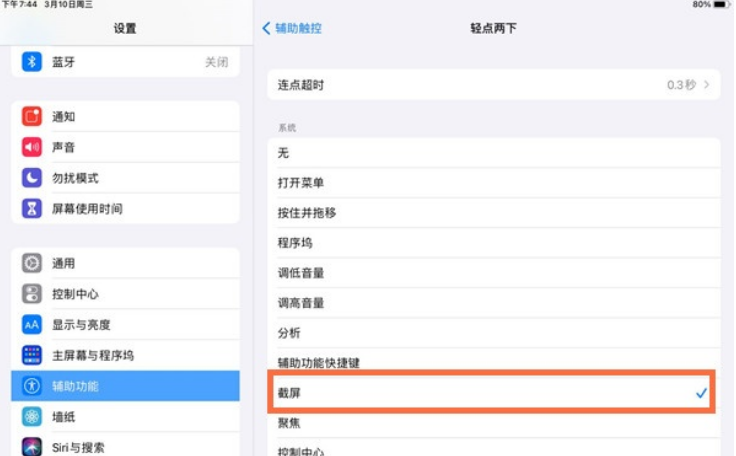Expand 连点超时 0.3秒 chevron
Screen dimensions: 736x456
point(706,85)
